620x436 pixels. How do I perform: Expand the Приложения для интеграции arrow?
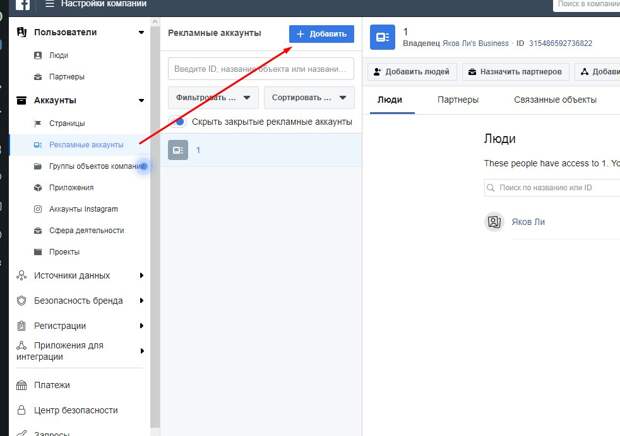(x=141, y=351)
